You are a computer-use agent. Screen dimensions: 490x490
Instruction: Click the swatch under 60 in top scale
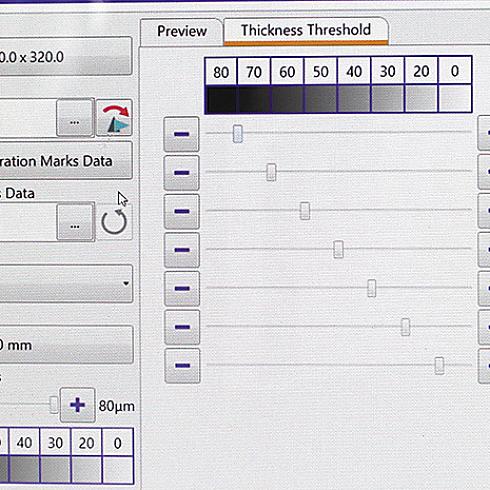tap(287, 99)
